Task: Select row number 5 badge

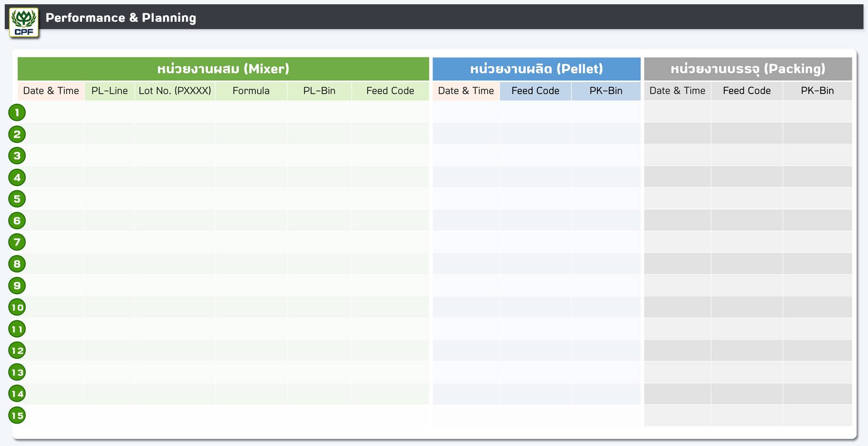Action: pos(17,199)
